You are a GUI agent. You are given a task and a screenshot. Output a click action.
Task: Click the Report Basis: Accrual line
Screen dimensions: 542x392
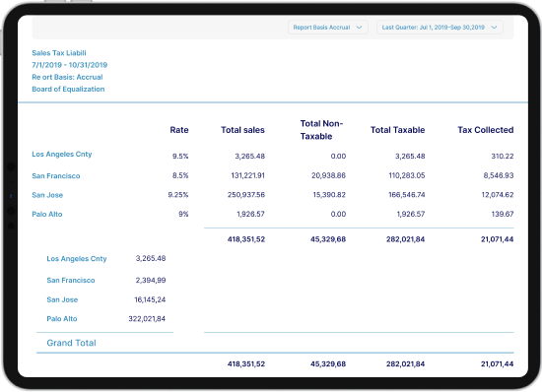coord(67,77)
